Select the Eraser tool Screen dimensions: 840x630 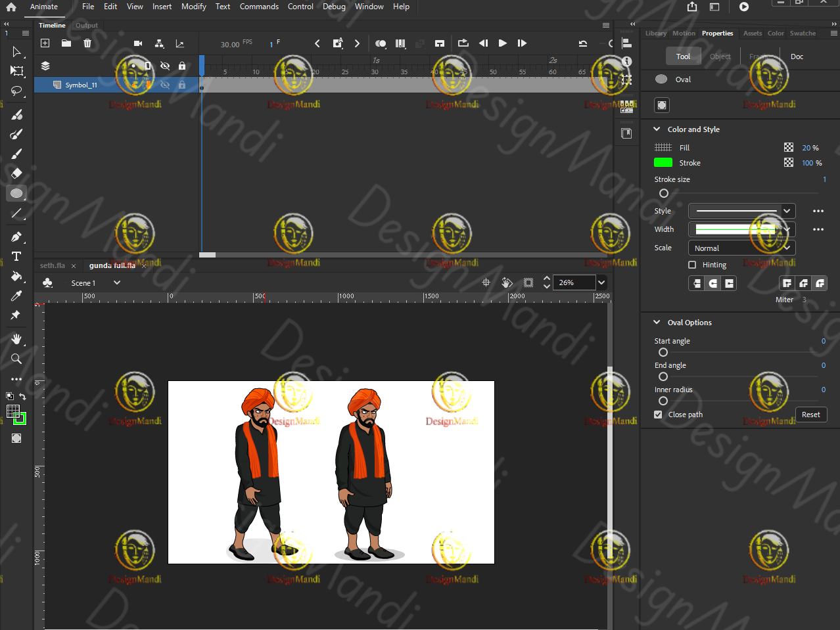click(16, 173)
